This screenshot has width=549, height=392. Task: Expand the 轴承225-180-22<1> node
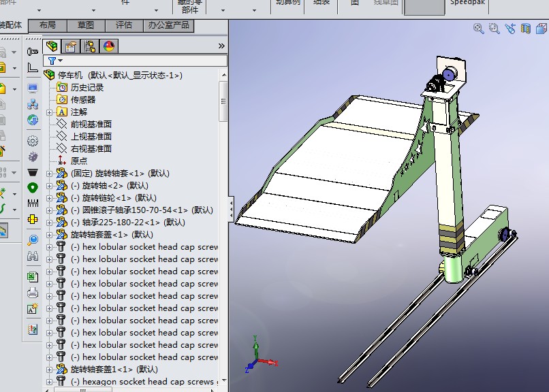point(49,223)
